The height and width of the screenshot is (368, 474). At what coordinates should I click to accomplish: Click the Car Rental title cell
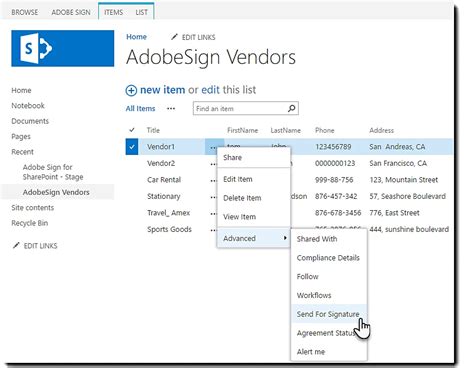click(x=164, y=180)
